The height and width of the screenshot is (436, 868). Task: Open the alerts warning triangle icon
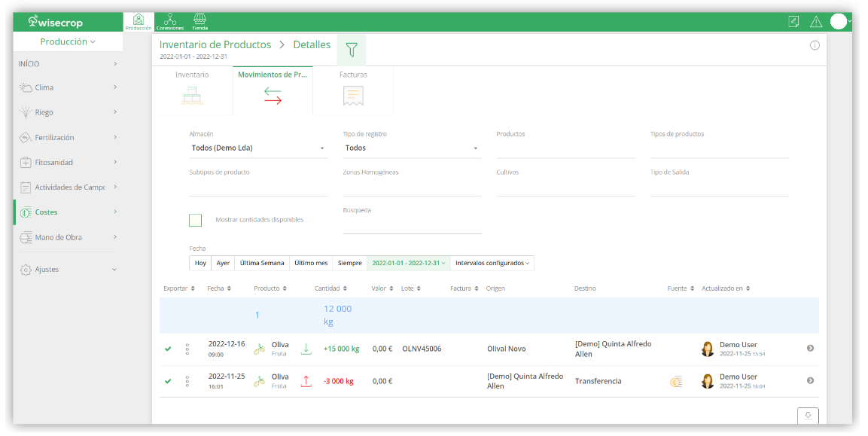[816, 22]
